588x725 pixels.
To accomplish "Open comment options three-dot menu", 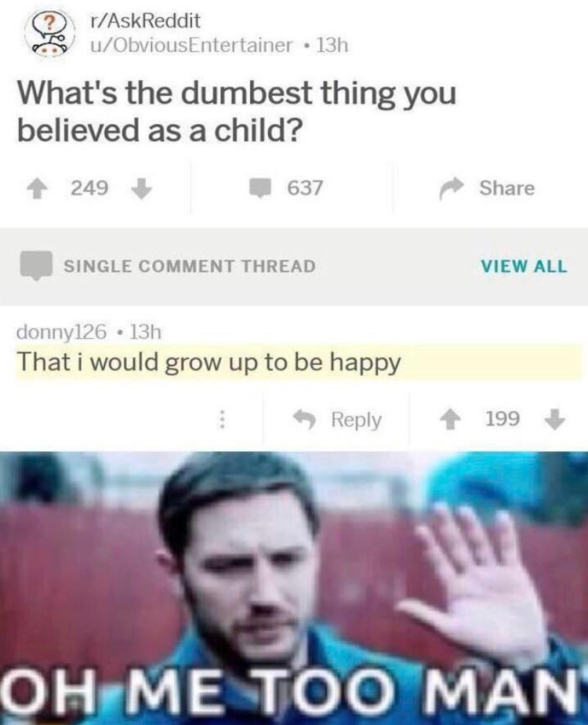I will click(x=222, y=420).
